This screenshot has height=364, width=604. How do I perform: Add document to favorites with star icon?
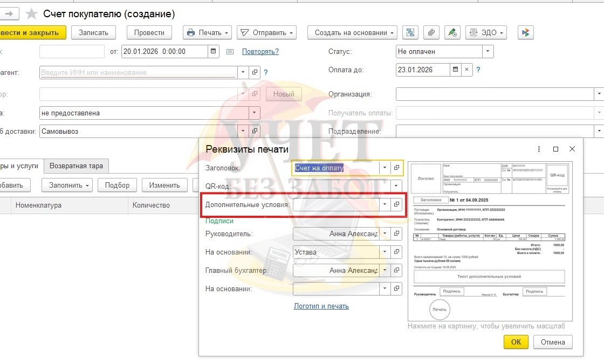[x=32, y=14]
